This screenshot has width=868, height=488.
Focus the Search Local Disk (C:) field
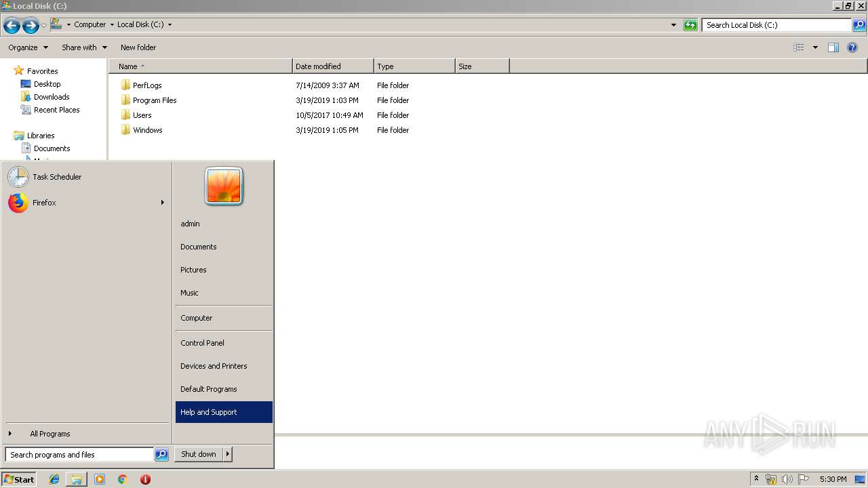pos(777,25)
